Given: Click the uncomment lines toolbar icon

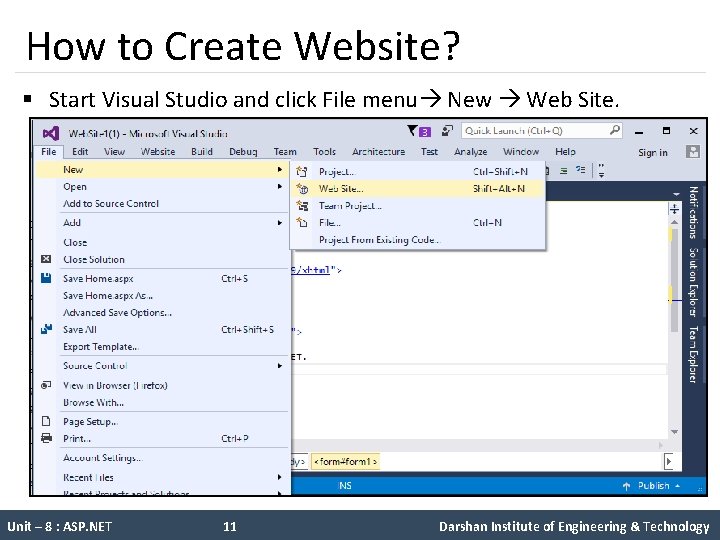Looking at the screenshot, I should pyautogui.click(x=581, y=170).
